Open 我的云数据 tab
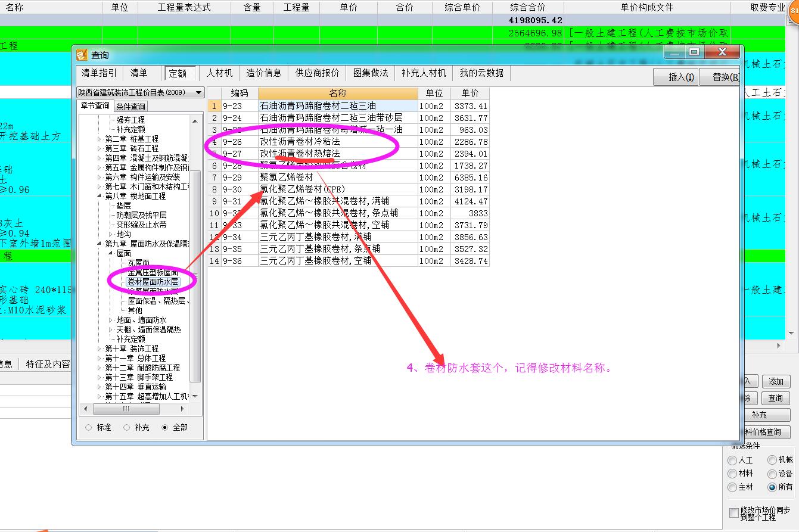Image resolution: width=799 pixels, height=532 pixels. pos(481,73)
